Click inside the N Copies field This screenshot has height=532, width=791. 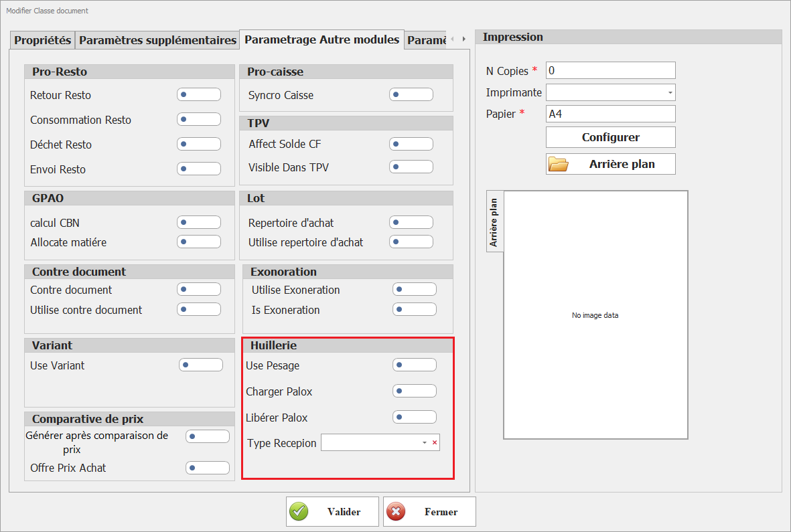610,70
